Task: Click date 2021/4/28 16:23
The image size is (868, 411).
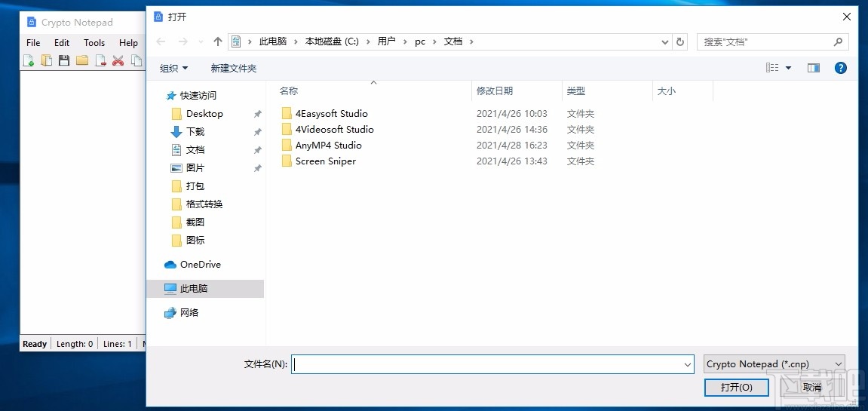Action: [511, 145]
